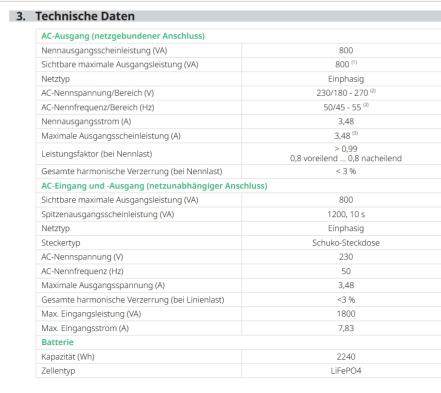Screen dimensions: 441x393
Task: Click the 'Max. Eingangsleistung (VA)' label
Action: click(91, 314)
